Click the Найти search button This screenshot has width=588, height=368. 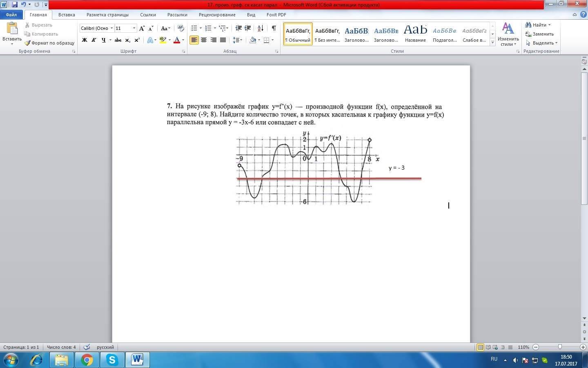(x=539, y=25)
